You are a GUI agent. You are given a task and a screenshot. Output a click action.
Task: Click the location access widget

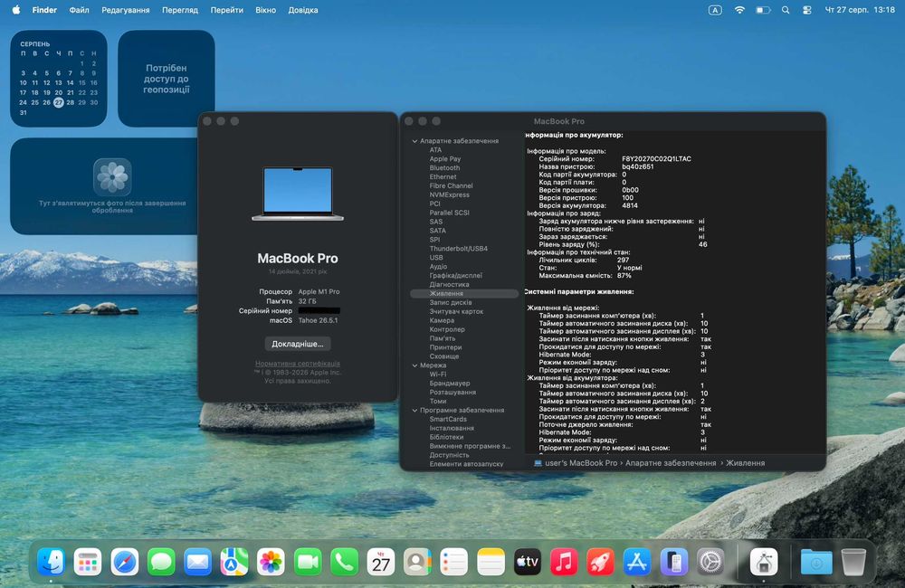click(x=167, y=79)
